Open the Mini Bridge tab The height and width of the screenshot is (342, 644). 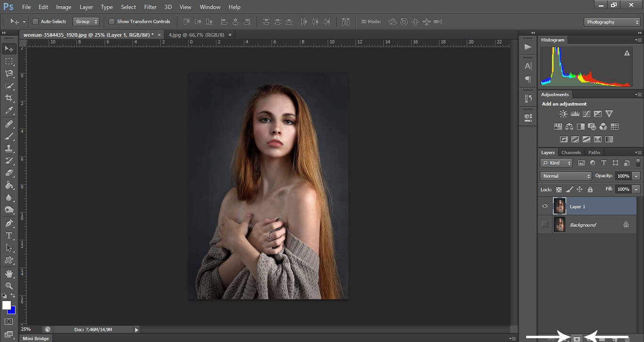pos(36,338)
